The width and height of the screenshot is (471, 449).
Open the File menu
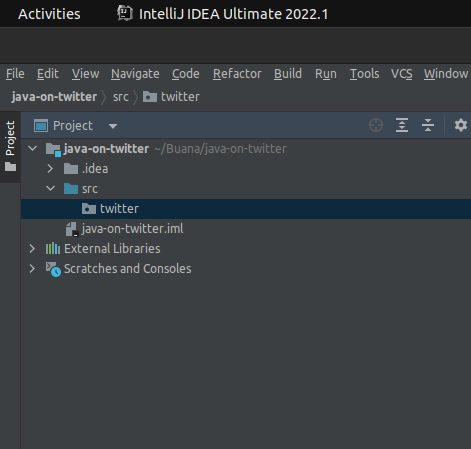(15, 74)
